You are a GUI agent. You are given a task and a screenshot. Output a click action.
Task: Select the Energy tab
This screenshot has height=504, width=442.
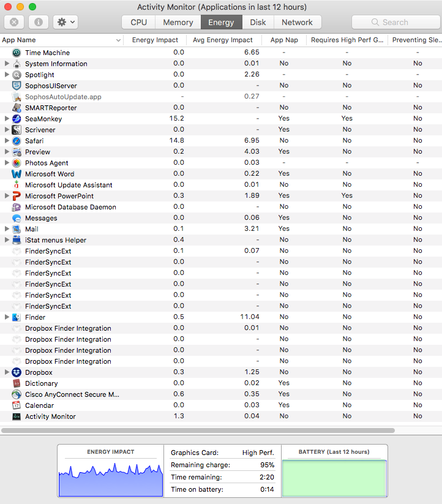pos(221,22)
